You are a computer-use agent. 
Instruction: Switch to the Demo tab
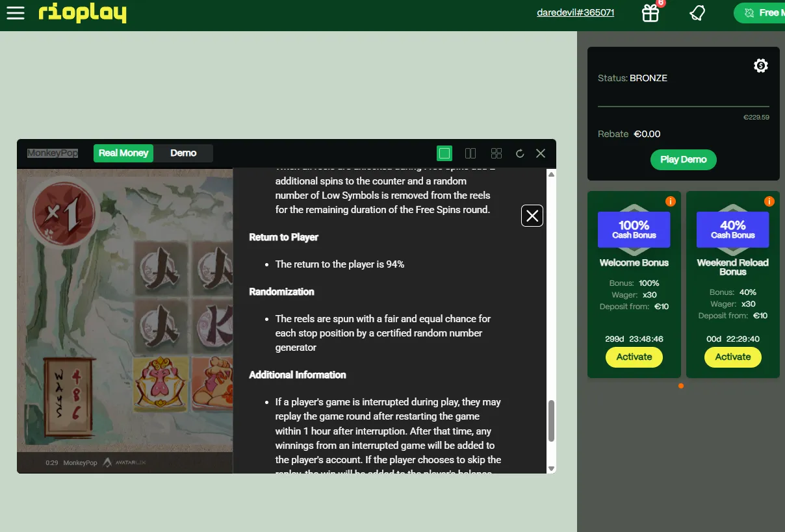coord(183,153)
